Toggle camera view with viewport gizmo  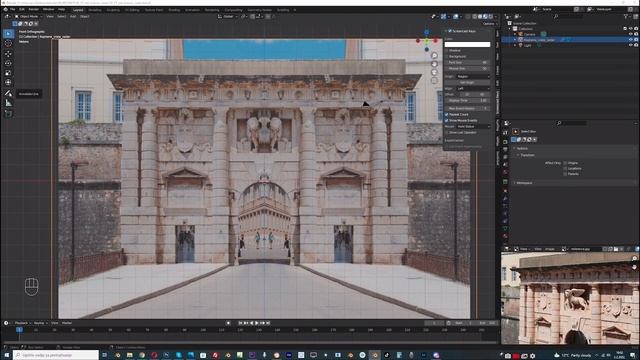coord(434,72)
